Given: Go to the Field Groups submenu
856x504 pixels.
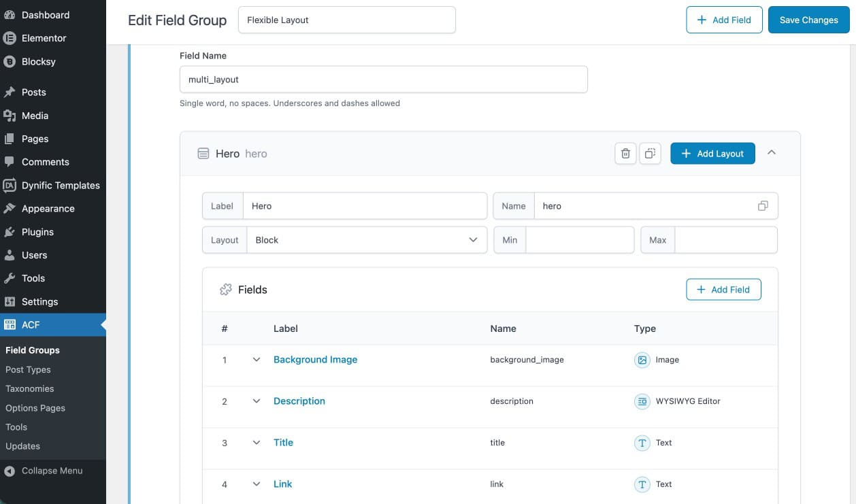Looking at the screenshot, I should (33, 350).
